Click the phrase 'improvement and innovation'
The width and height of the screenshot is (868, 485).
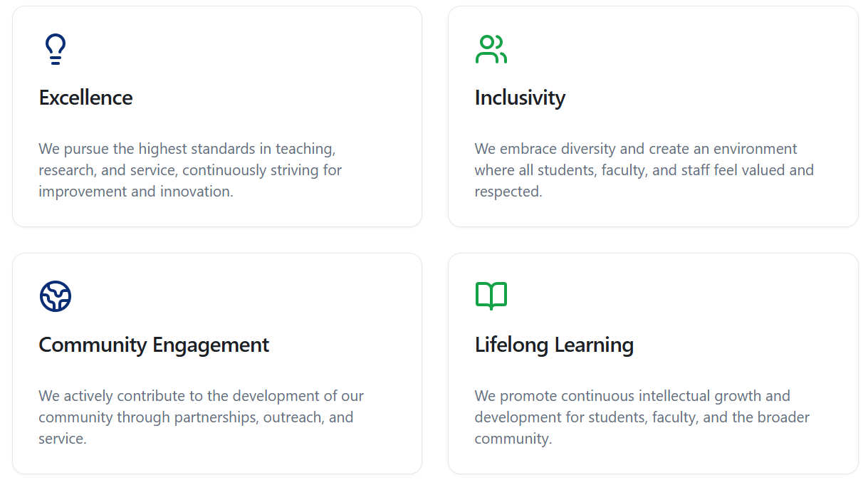(136, 192)
